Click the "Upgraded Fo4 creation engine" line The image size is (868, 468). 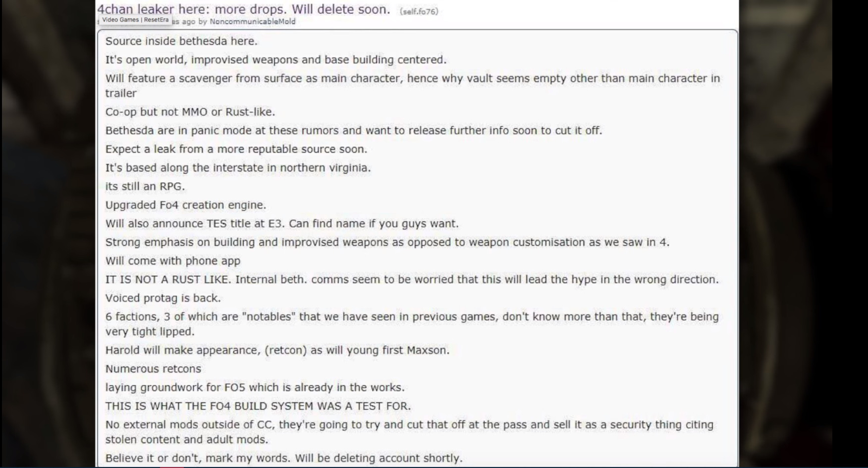185,205
